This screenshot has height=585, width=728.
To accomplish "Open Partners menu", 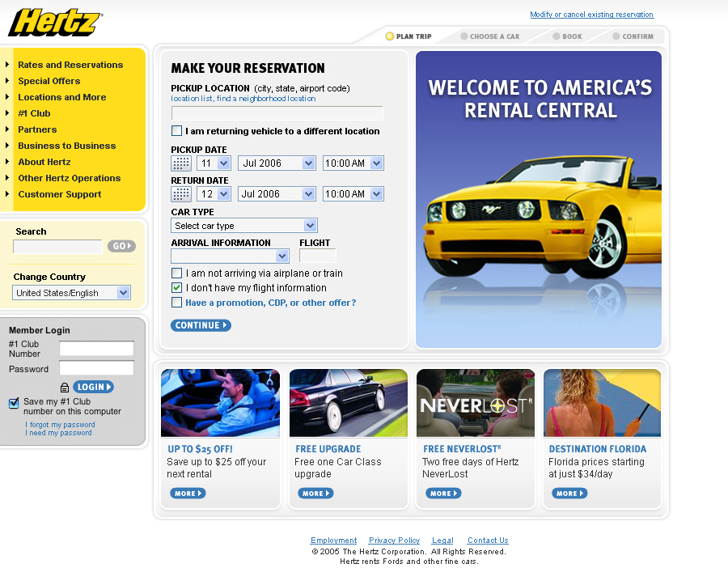I will 37,129.
